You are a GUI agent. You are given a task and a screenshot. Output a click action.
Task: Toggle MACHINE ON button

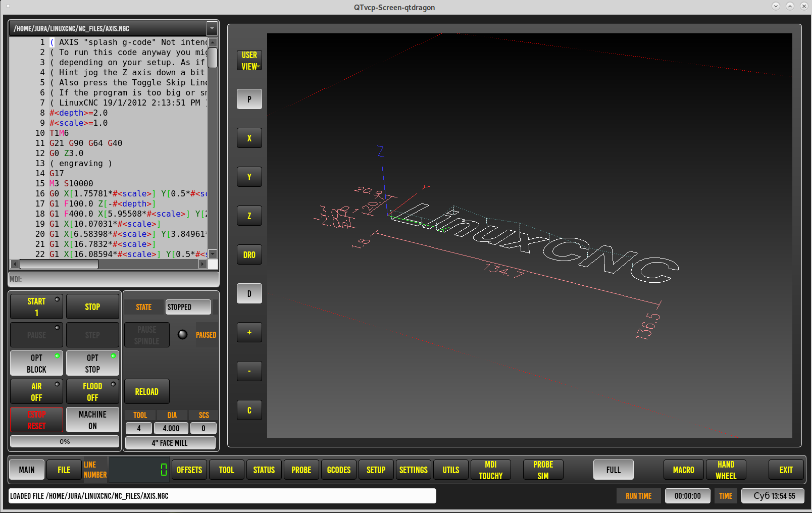pyautogui.click(x=92, y=420)
